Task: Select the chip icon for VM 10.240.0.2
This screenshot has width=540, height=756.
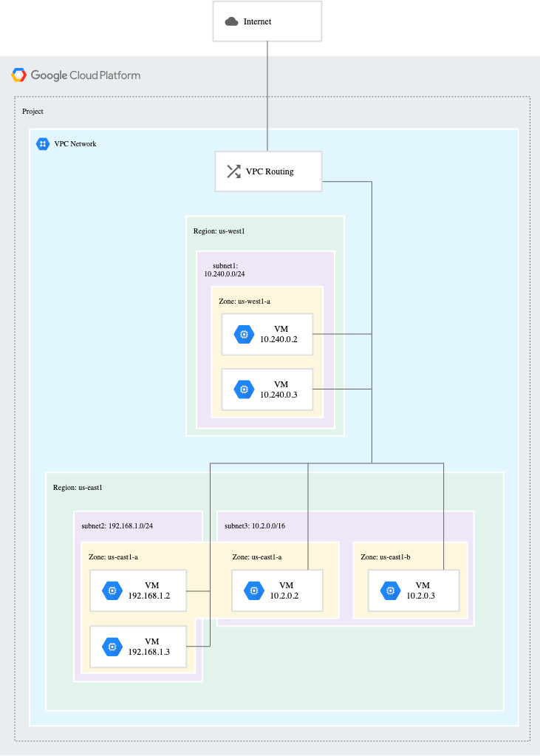Action: [244, 334]
